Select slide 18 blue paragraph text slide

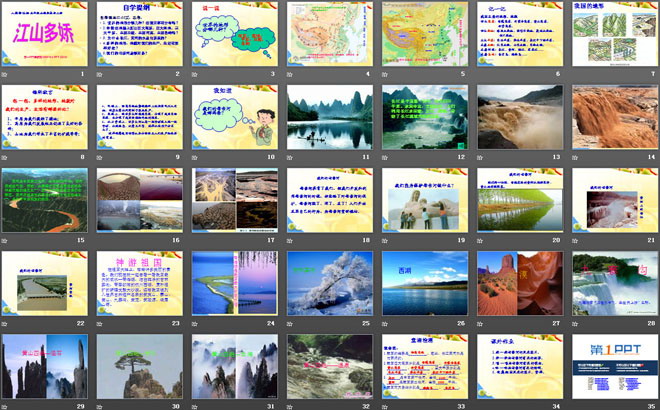click(x=330, y=200)
